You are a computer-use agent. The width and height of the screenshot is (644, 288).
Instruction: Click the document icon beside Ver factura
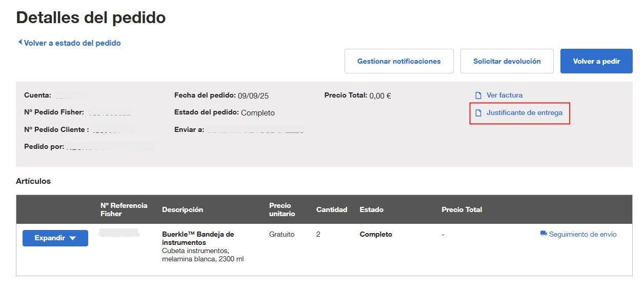[478, 95]
